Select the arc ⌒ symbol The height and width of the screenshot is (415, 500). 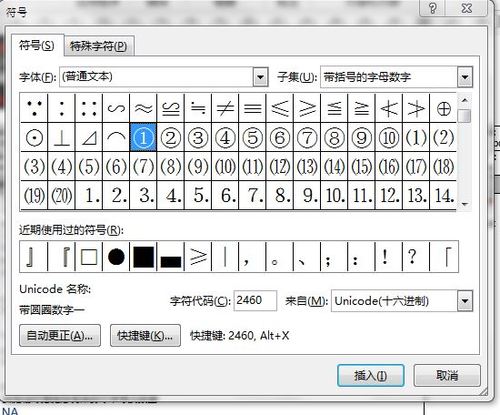point(116,137)
